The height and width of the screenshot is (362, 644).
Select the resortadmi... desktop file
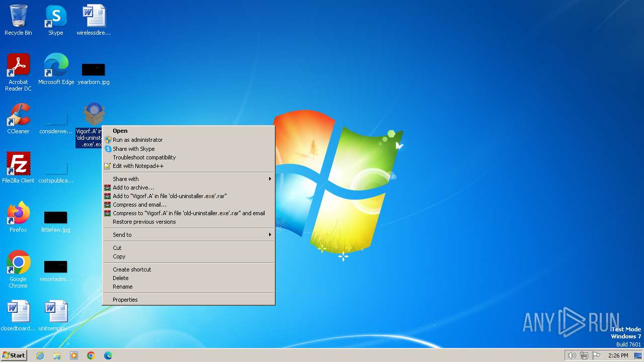tap(56, 271)
